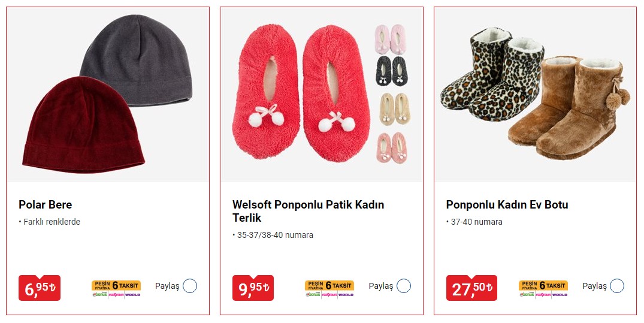Open the Polar Bere product title
Viewport: 644px width, 323px height.
coord(46,205)
